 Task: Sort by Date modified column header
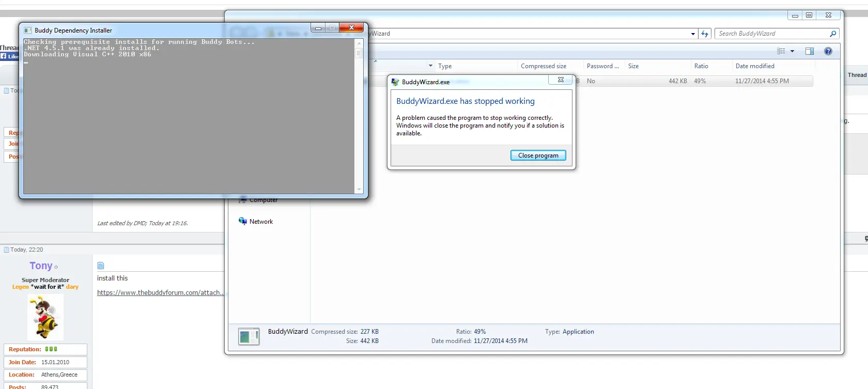click(755, 66)
